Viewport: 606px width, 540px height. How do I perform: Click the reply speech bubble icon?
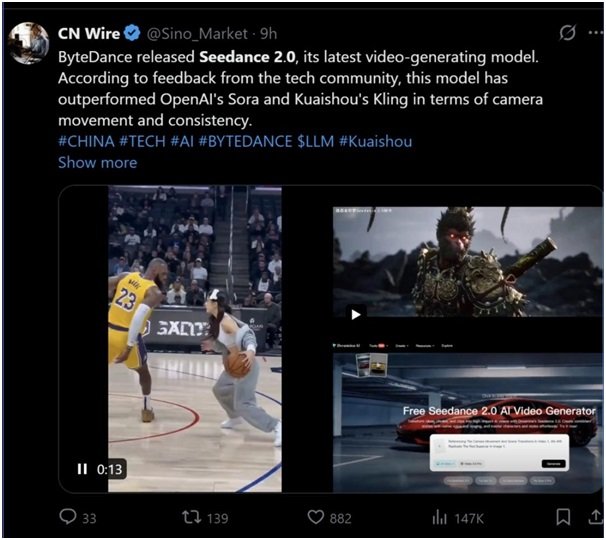68,516
